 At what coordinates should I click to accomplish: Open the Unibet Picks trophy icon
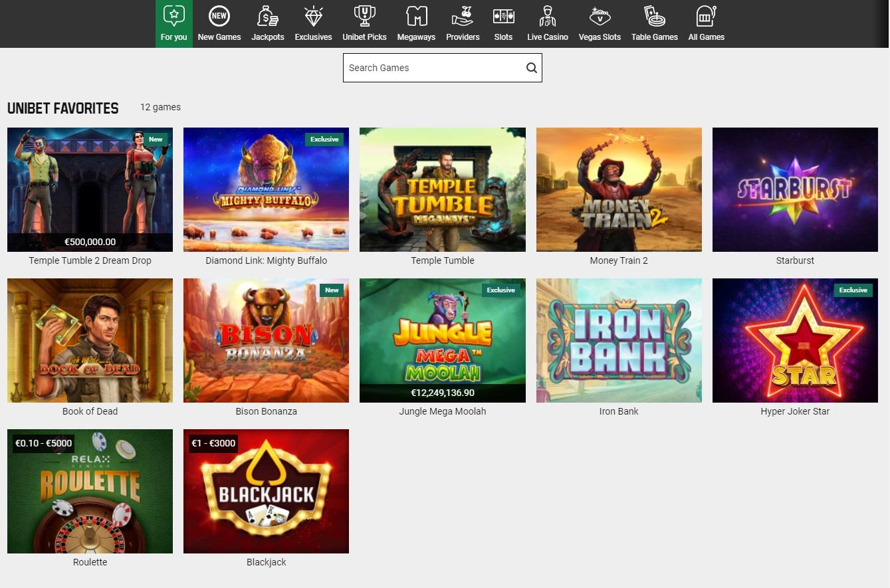click(364, 15)
